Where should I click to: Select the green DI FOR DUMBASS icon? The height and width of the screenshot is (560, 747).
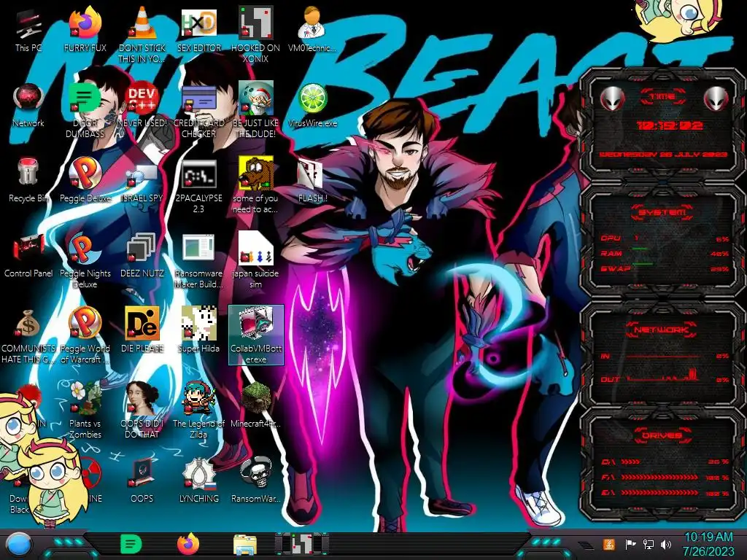point(85,109)
